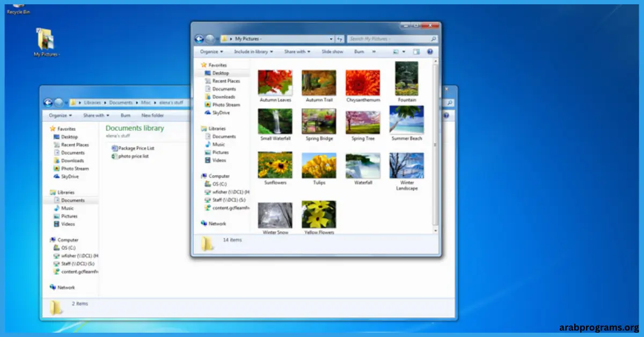Open Downloads in My Pictures sidebar
The height and width of the screenshot is (337, 644).
pos(220,97)
